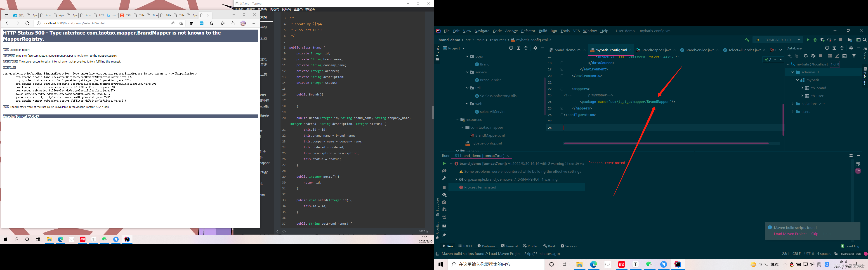Click the Database filter funnel icon
Image resolution: width=868 pixels, height=270 pixels.
pyautogui.click(x=854, y=56)
